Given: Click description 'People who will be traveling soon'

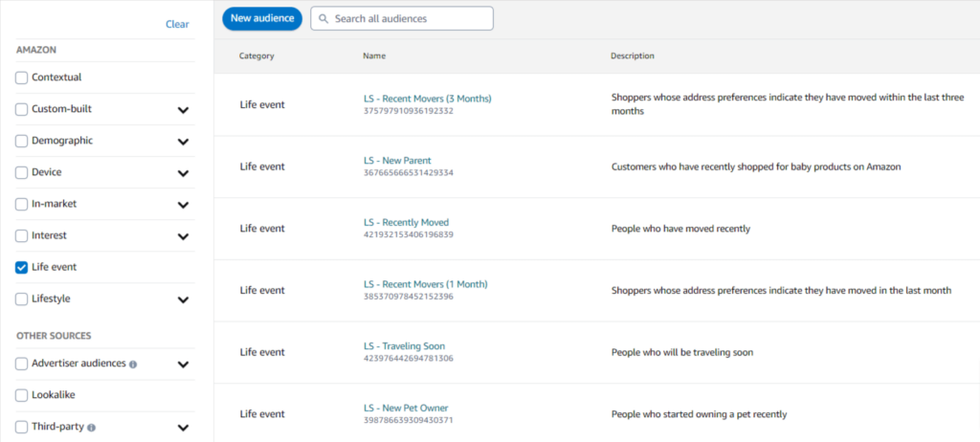Looking at the screenshot, I should pos(681,353).
